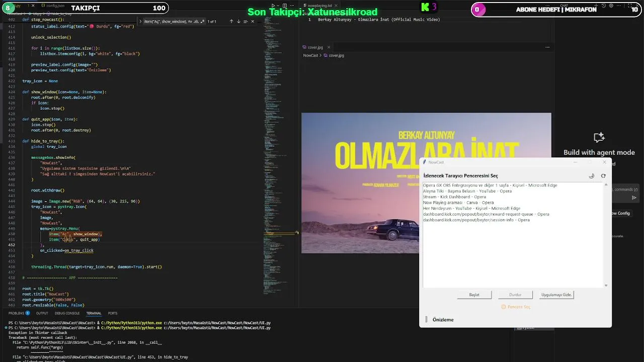This screenshot has width=644, height=362.
Task: Open the PORTS panel tab
Action: [113, 313]
